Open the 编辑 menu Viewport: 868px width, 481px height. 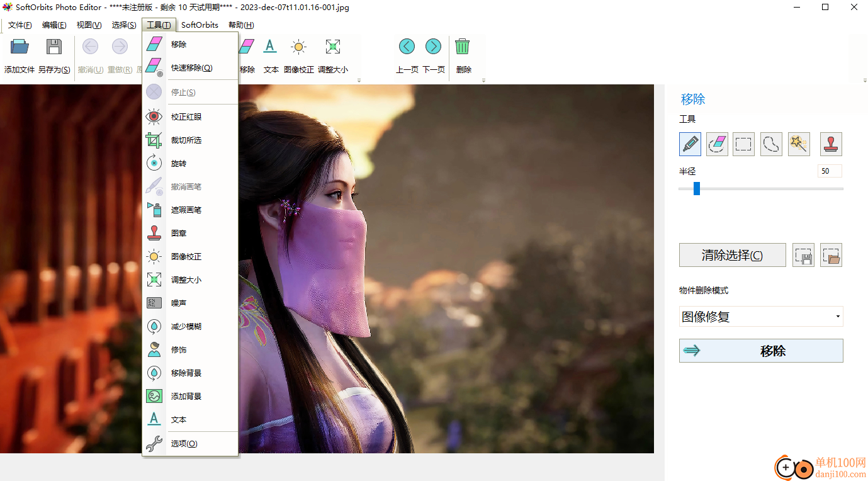pos(54,25)
